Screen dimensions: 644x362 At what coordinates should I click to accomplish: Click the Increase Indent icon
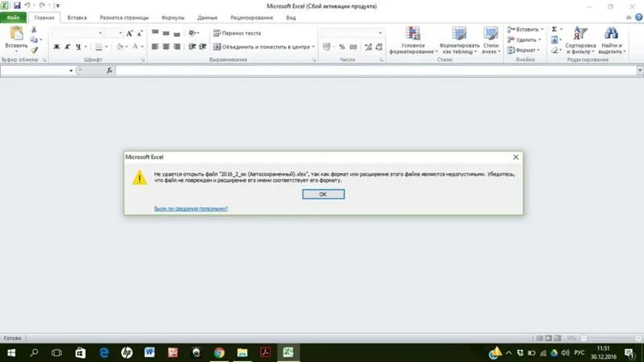point(203,47)
